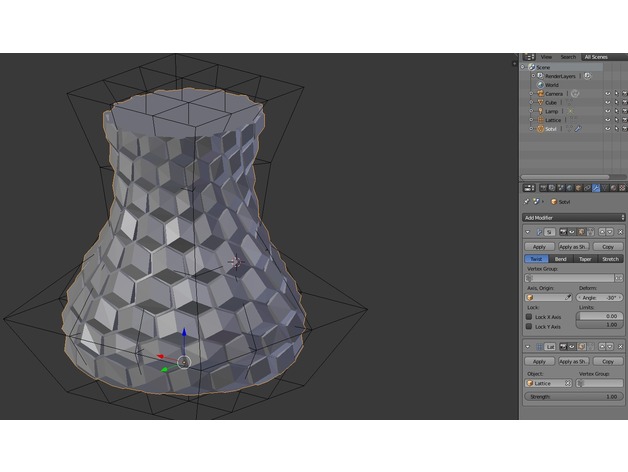Enable the Lock X Axis checkbox
The height and width of the screenshot is (472, 628).
pyautogui.click(x=529, y=316)
